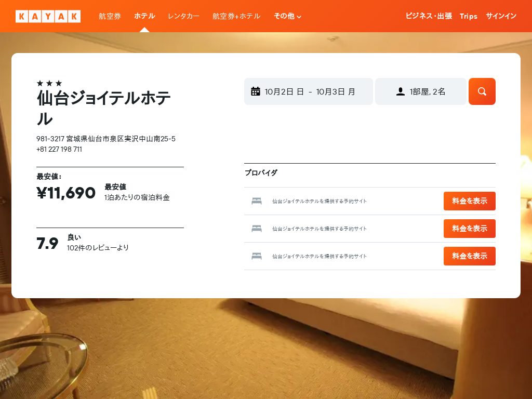Click the サインイン link

pyautogui.click(x=501, y=16)
